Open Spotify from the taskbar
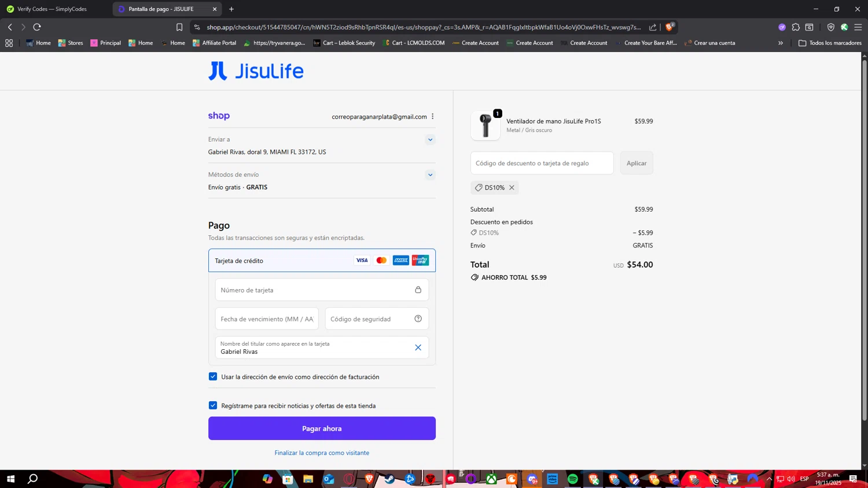This screenshot has width=868, height=488. (572, 479)
